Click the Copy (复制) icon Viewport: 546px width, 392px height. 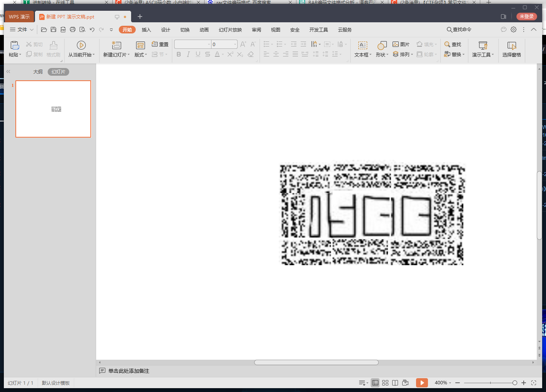click(x=29, y=55)
